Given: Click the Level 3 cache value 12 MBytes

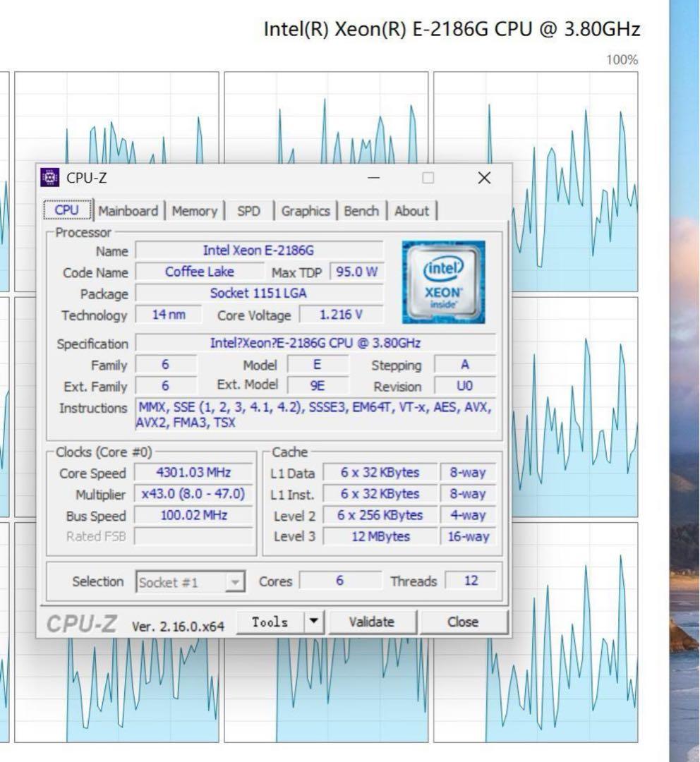Looking at the screenshot, I should (x=379, y=537).
